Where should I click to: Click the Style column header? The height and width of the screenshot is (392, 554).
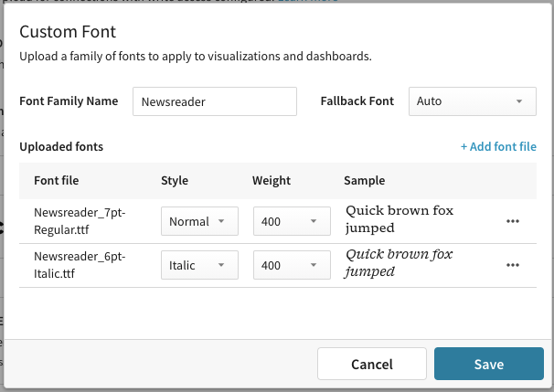(x=175, y=180)
